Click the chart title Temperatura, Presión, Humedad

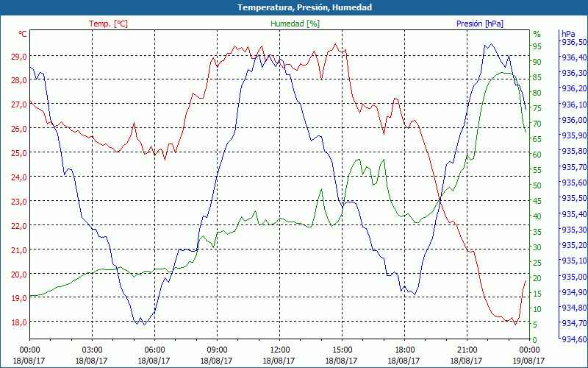pyautogui.click(x=304, y=7)
